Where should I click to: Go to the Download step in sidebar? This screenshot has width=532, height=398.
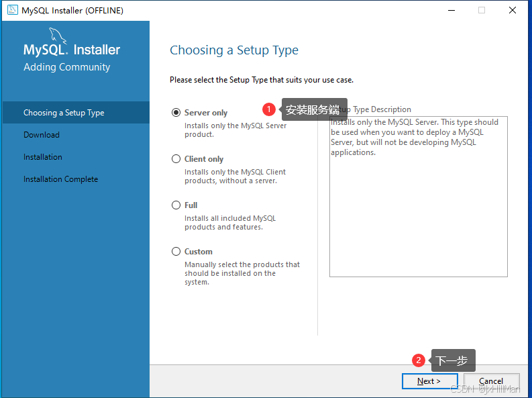coord(42,135)
